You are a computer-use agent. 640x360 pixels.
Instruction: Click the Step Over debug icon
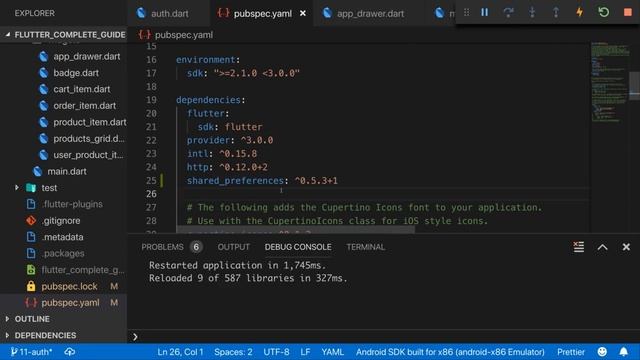508,12
